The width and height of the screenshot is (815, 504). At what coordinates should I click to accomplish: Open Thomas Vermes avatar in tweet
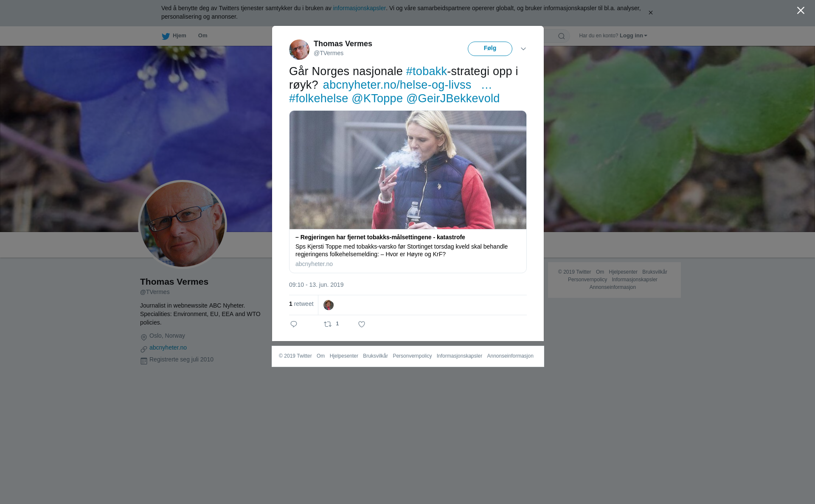(x=299, y=50)
